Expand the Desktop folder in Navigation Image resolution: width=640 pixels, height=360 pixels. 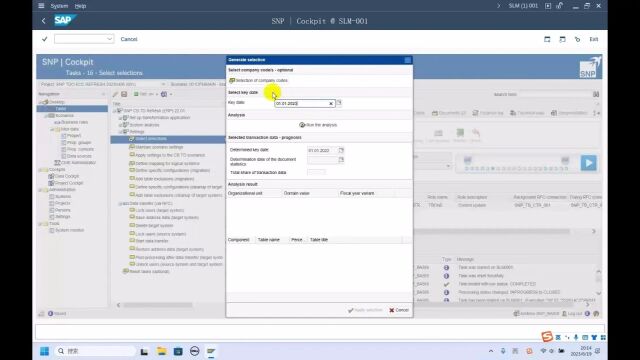coord(41,102)
